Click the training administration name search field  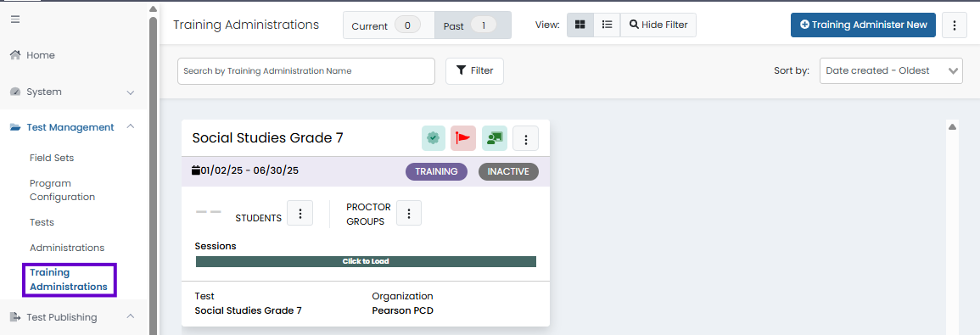coord(306,71)
